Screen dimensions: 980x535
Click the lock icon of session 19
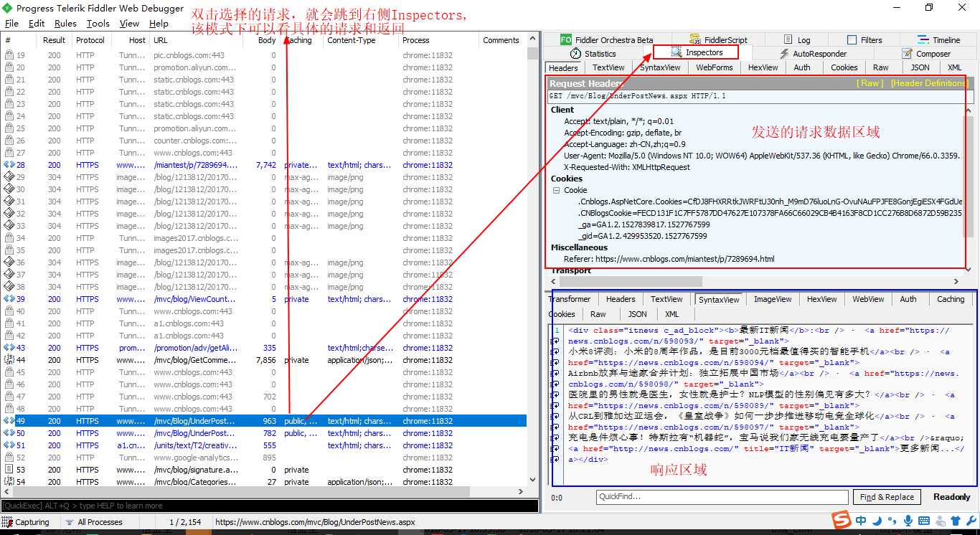[9, 55]
